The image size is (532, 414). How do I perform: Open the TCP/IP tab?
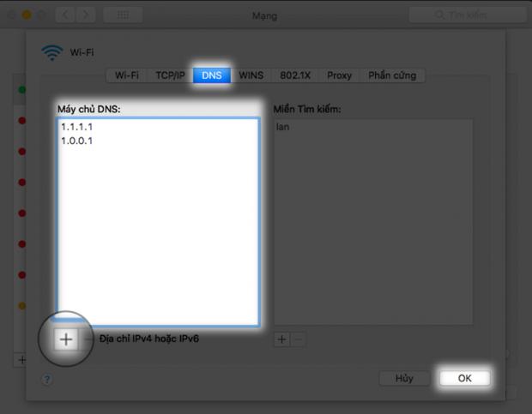click(x=170, y=75)
